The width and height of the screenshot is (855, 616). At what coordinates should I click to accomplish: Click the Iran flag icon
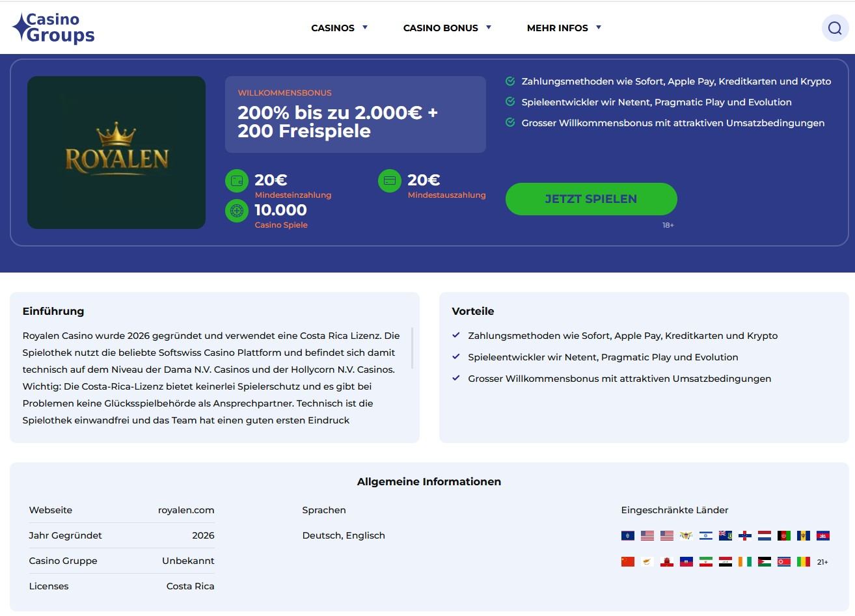click(706, 562)
